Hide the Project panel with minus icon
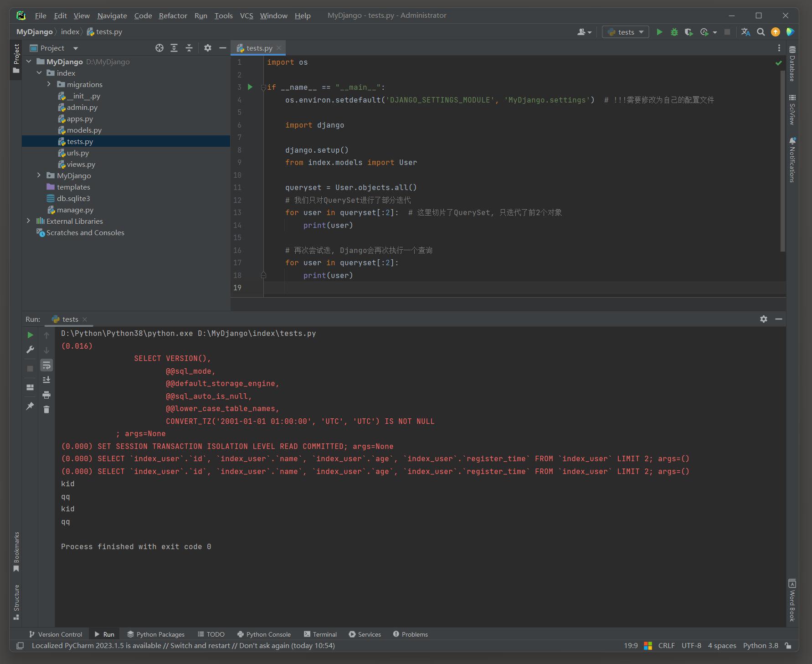 tap(223, 48)
